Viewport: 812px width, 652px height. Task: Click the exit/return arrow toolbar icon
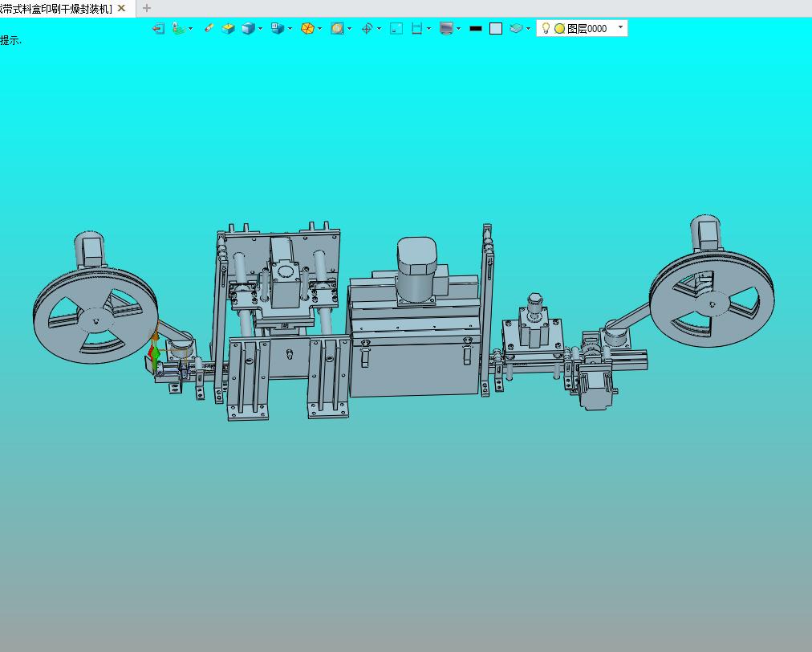[158, 29]
